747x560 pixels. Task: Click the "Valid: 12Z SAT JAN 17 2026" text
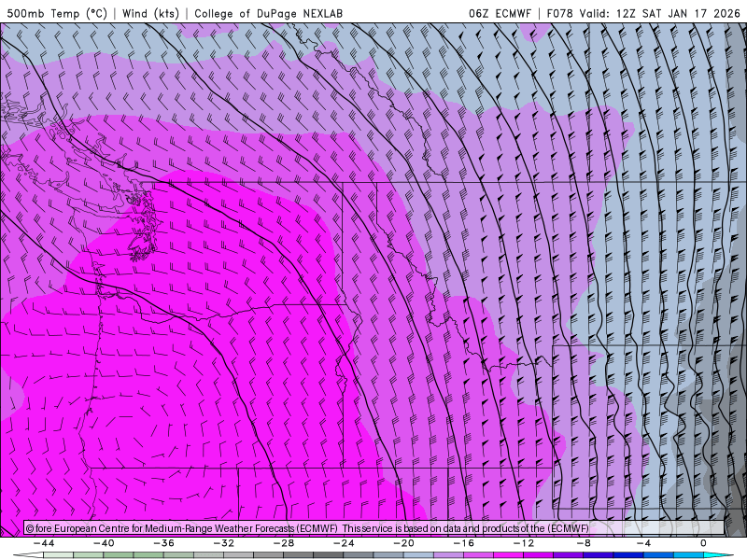click(x=659, y=13)
